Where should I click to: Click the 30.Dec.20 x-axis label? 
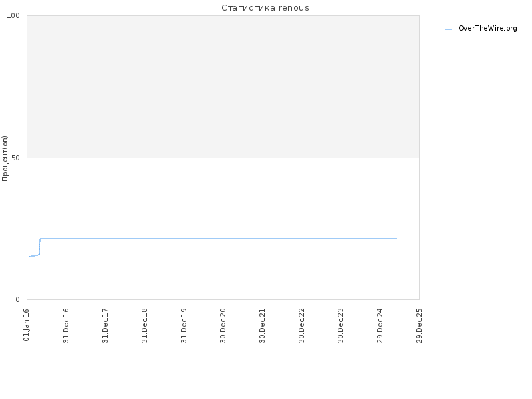click(x=223, y=326)
